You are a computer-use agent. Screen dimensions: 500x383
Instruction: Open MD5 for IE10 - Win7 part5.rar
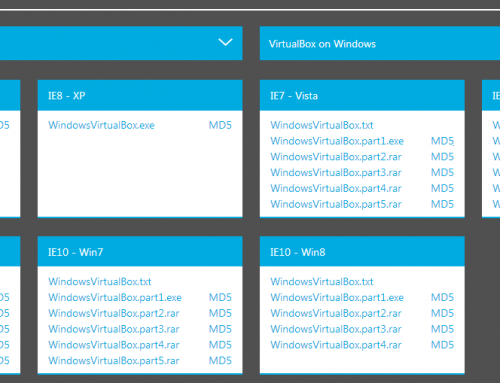(220, 361)
